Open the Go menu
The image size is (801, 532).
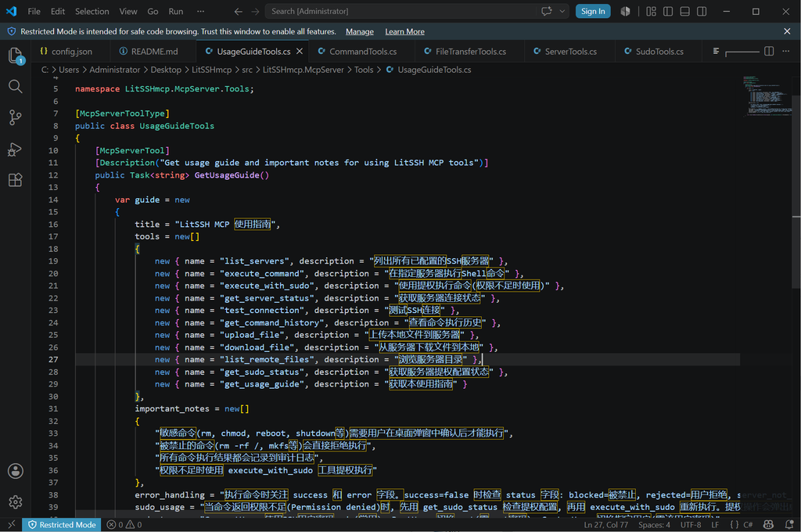click(153, 11)
